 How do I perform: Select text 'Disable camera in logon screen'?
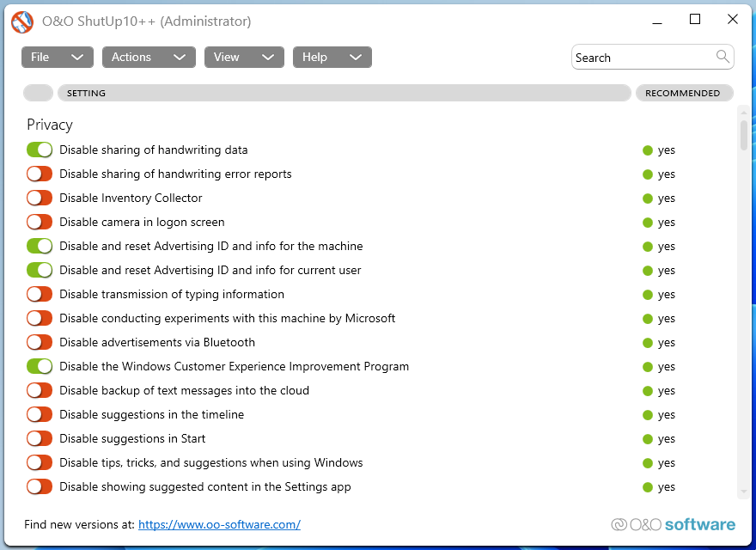142,222
